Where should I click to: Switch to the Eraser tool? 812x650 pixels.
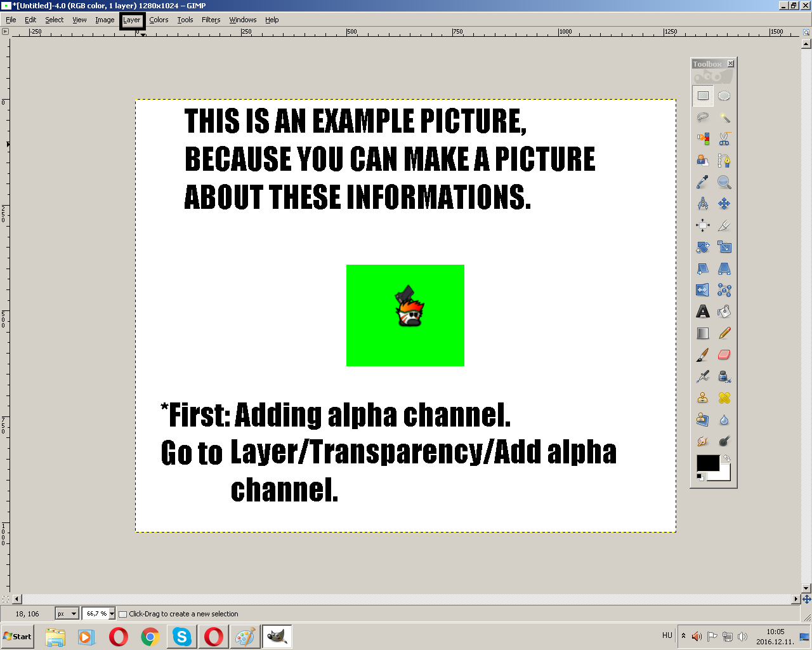point(724,354)
